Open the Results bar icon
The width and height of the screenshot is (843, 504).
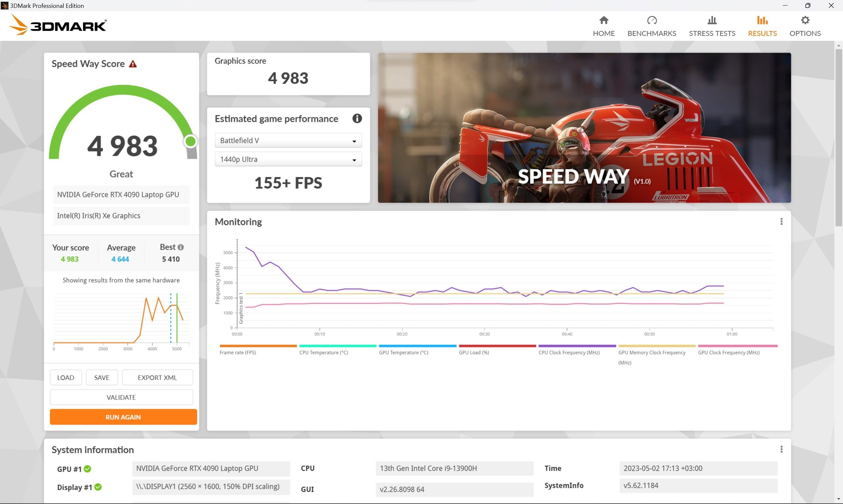pyautogui.click(x=762, y=20)
